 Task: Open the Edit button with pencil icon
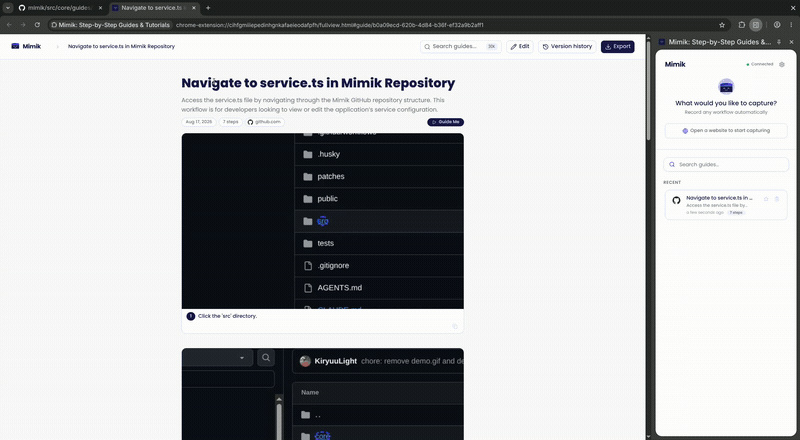(520, 46)
